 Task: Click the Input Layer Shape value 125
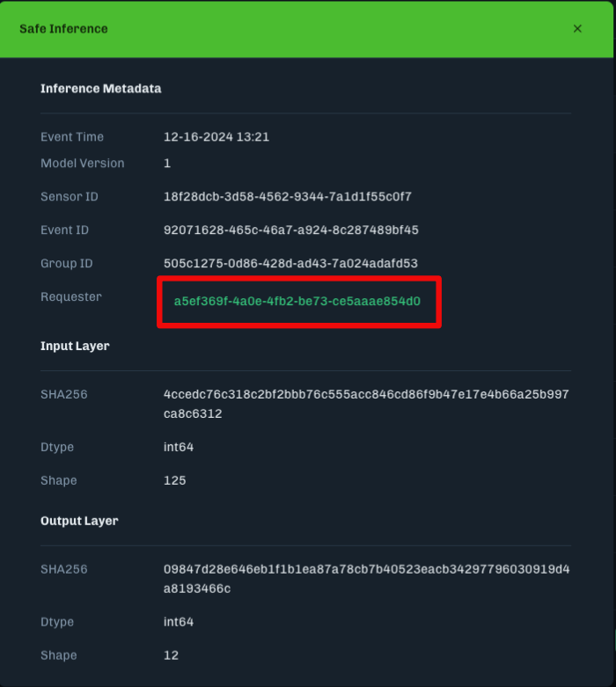(x=174, y=481)
